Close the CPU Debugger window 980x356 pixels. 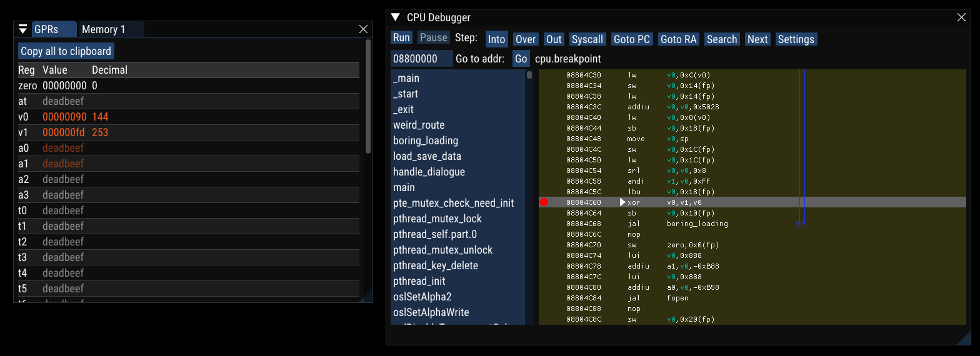[x=962, y=17]
